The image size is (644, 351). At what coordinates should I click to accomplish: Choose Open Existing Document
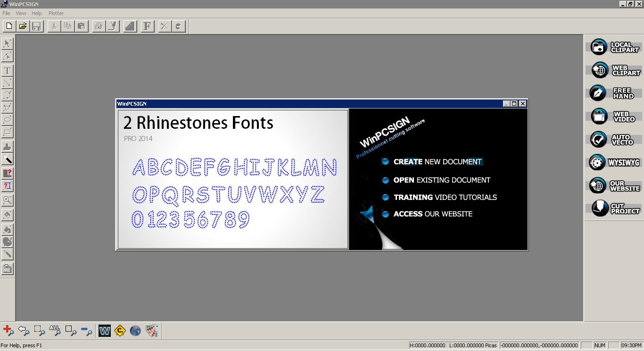pos(436,180)
